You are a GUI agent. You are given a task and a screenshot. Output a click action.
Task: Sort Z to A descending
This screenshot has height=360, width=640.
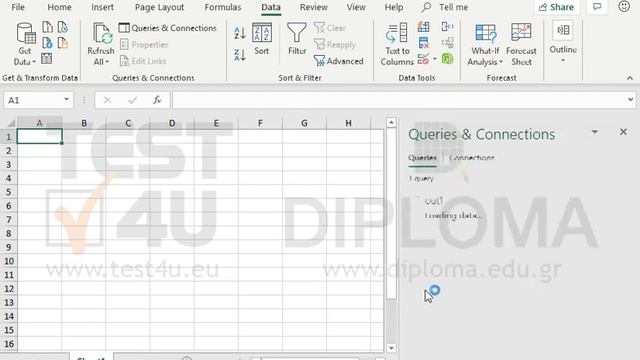[x=240, y=55]
